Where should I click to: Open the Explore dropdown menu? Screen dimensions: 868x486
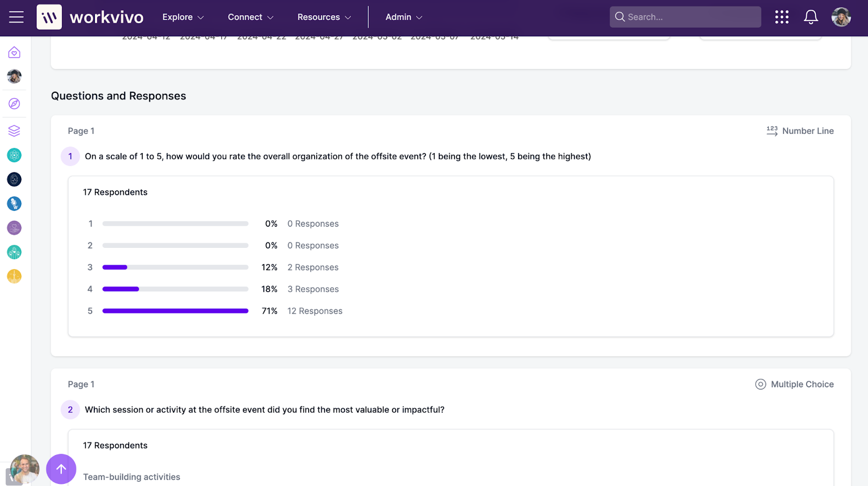point(183,17)
